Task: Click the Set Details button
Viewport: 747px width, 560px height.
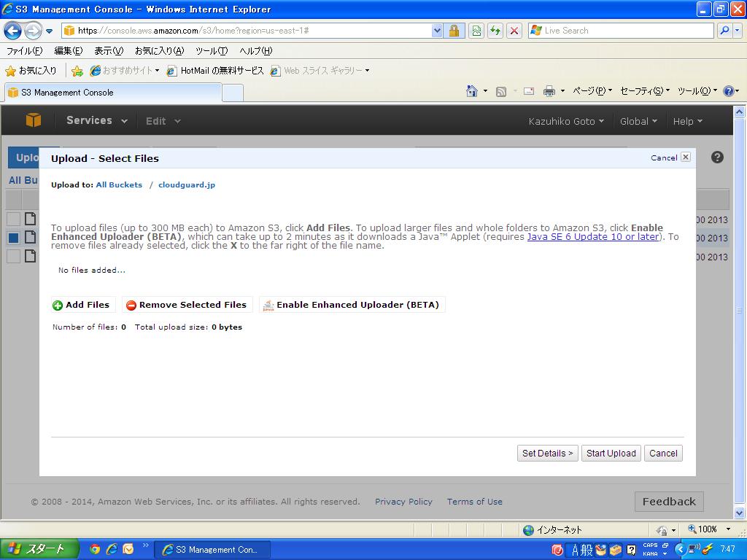Action: [547, 454]
